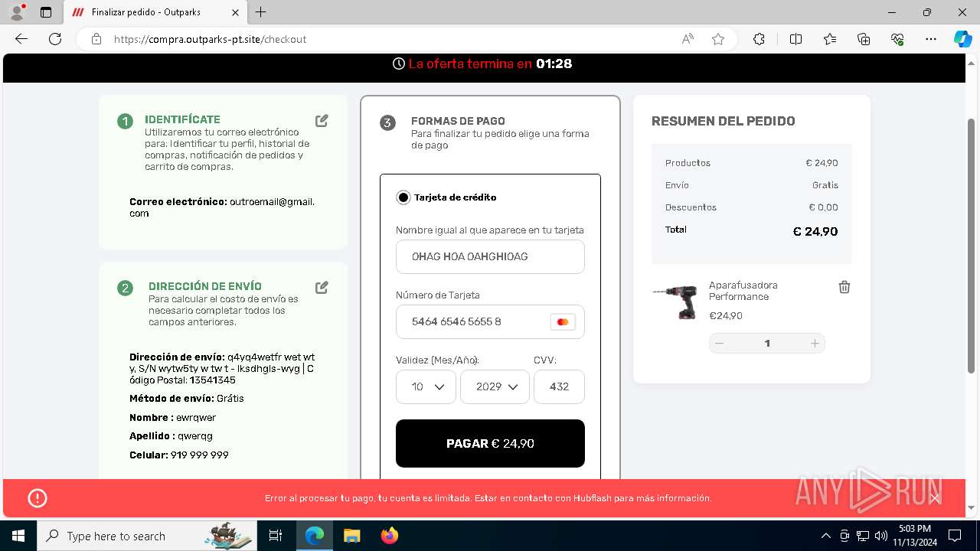Select Tarjeta de crédito radio button

(x=403, y=197)
